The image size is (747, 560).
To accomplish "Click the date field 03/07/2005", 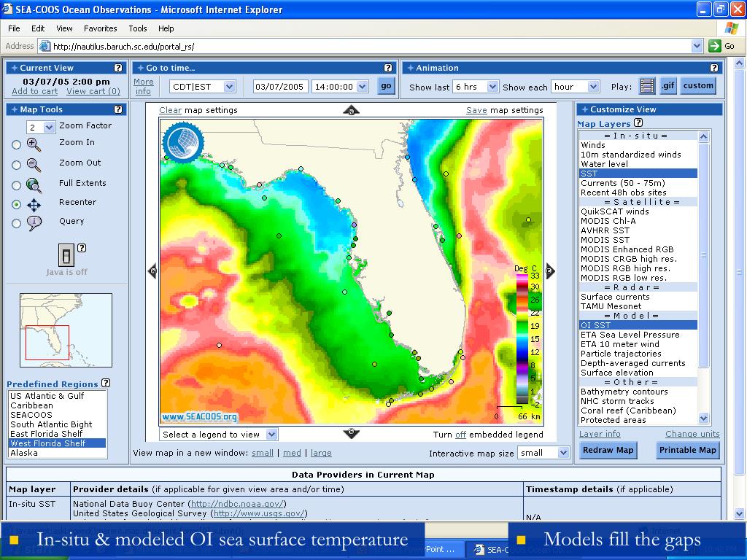I will pos(279,87).
